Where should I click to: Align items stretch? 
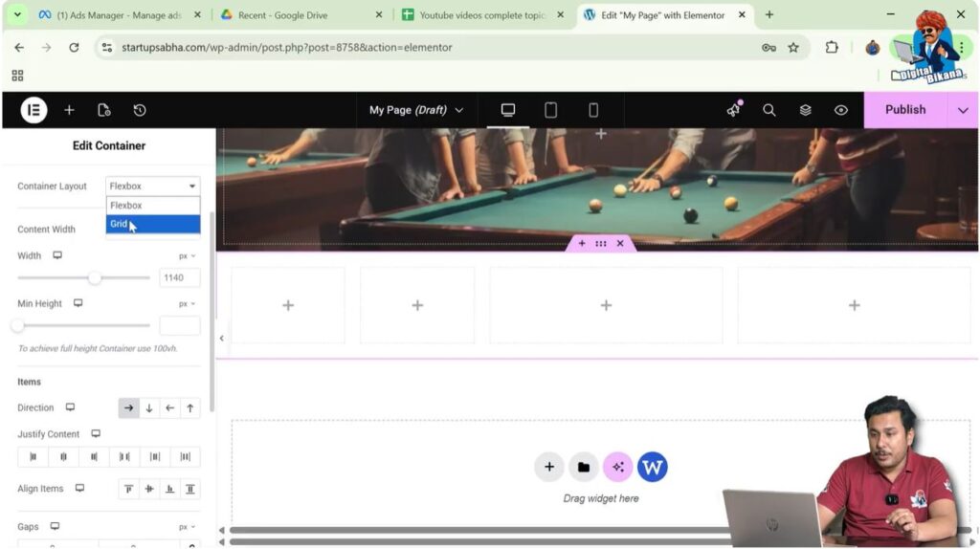[190, 489]
